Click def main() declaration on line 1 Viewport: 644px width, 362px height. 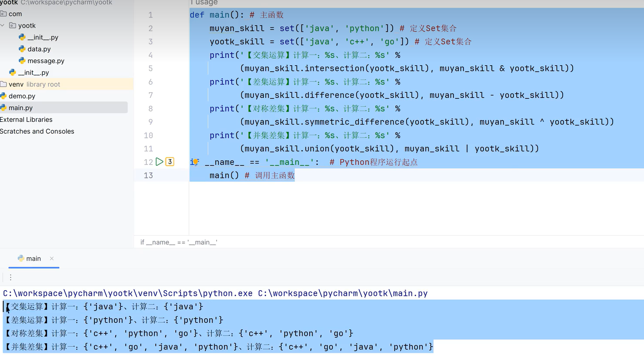[x=217, y=15]
